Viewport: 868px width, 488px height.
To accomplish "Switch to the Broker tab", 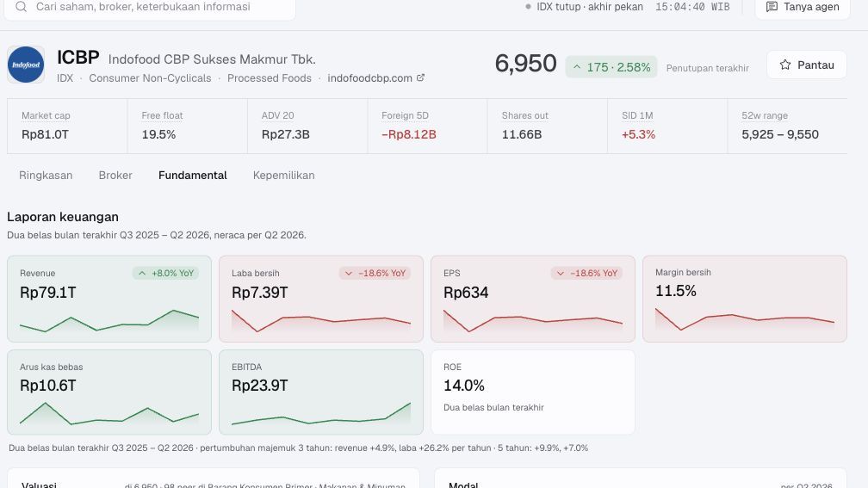I will (x=115, y=176).
